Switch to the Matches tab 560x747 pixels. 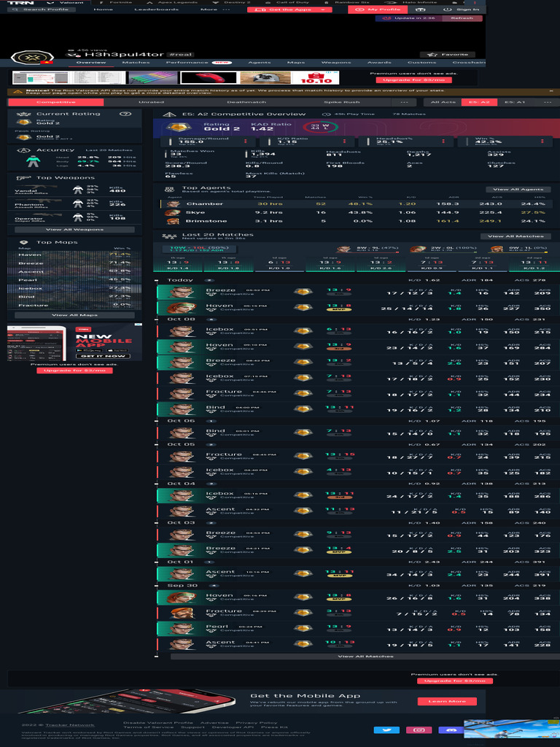136,63
